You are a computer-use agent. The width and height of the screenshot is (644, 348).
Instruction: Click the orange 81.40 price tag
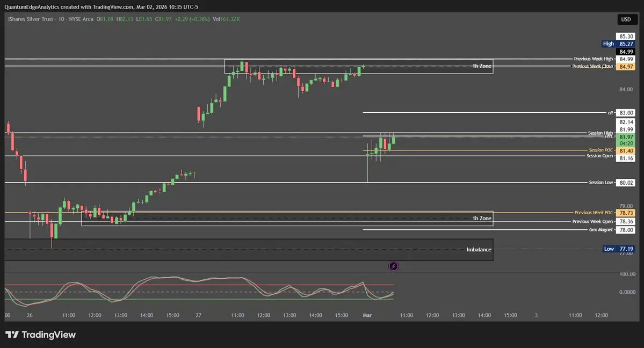626,151
